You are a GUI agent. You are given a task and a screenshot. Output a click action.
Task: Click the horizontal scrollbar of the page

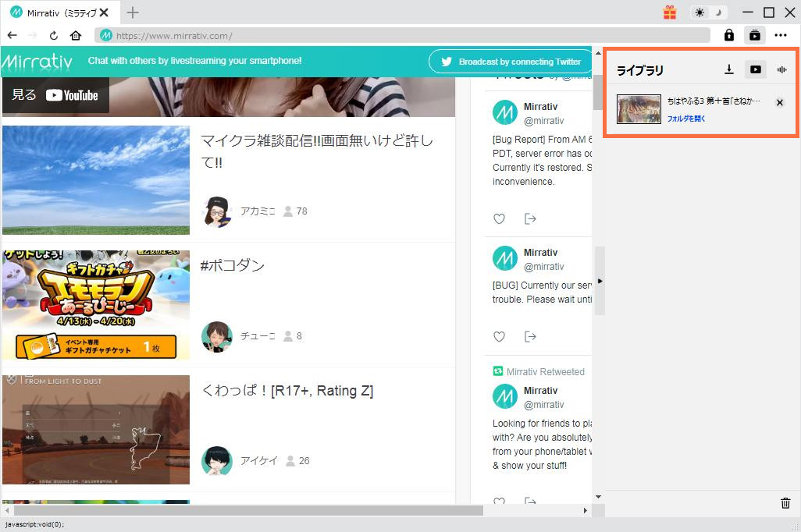(242, 510)
